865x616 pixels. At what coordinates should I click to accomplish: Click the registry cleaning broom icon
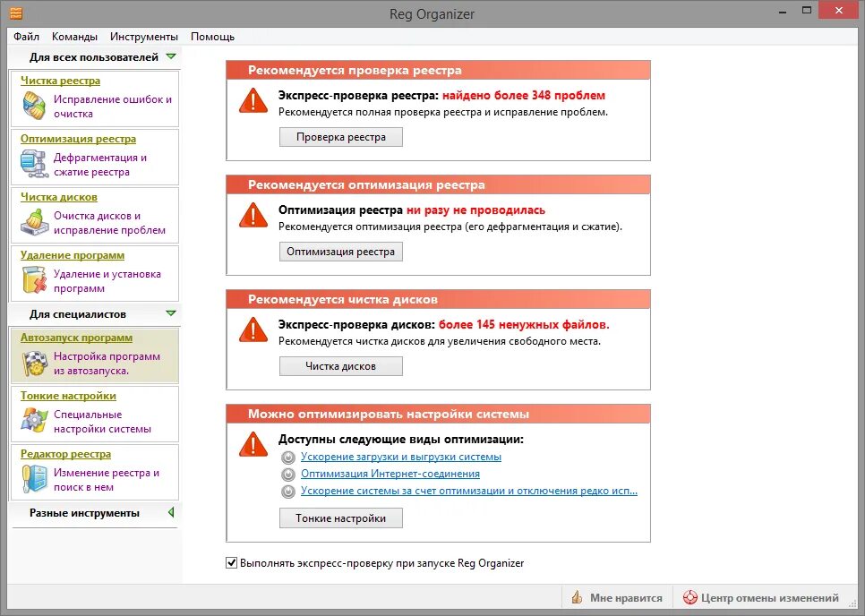click(x=34, y=106)
